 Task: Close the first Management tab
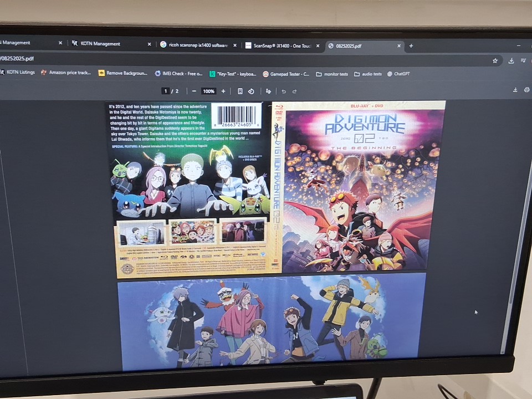(60, 43)
